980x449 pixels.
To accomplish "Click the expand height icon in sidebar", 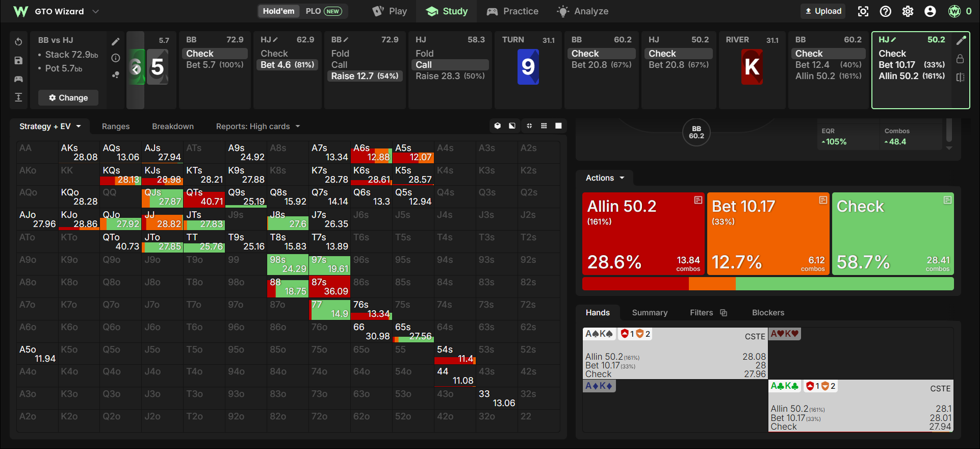I will coord(18,97).
